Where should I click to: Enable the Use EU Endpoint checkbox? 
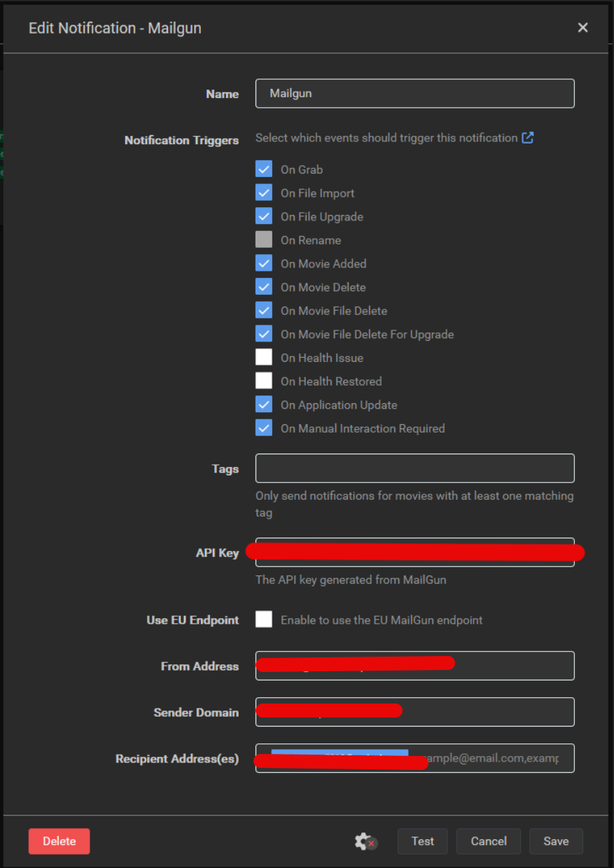pos(264,619)
